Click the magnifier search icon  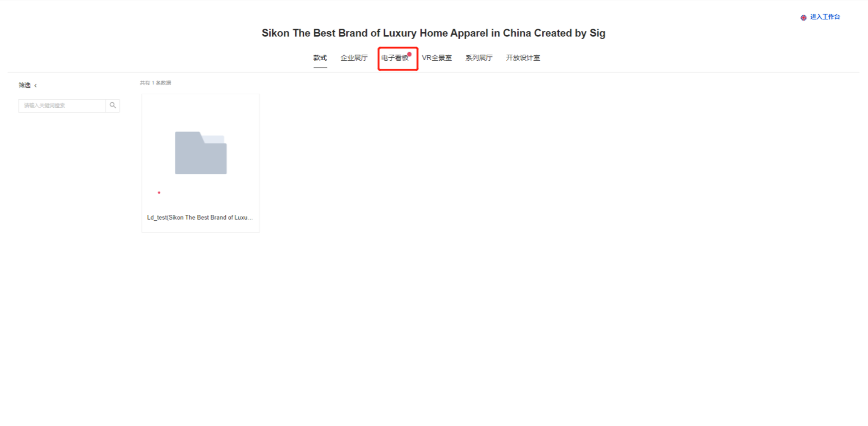coord(113,106)
